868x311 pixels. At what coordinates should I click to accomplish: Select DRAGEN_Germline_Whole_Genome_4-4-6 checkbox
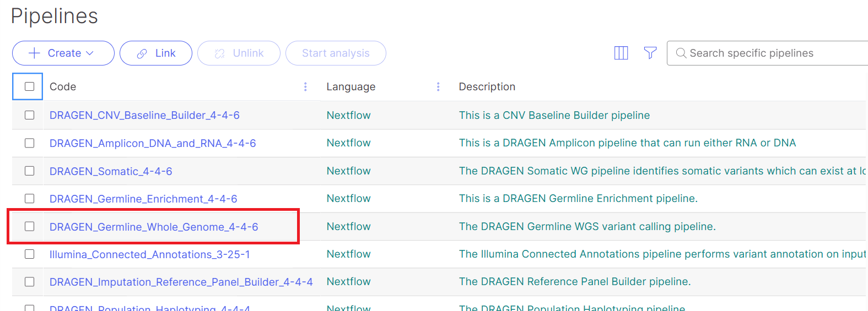[x=30, y=226]
